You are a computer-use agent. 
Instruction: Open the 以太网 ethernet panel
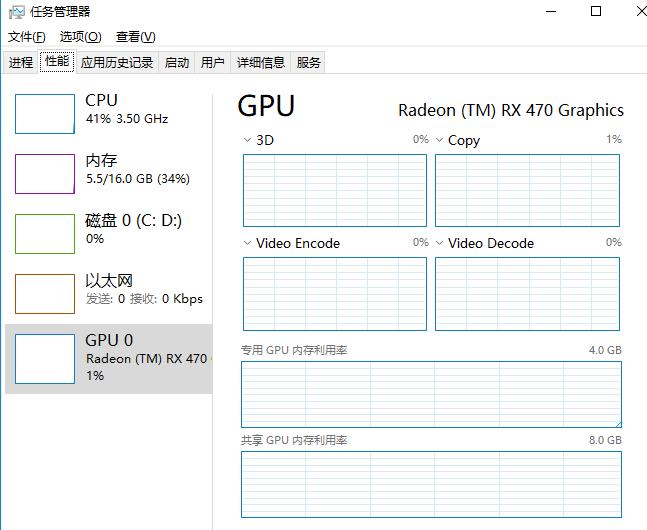click(x=109, y=293)
